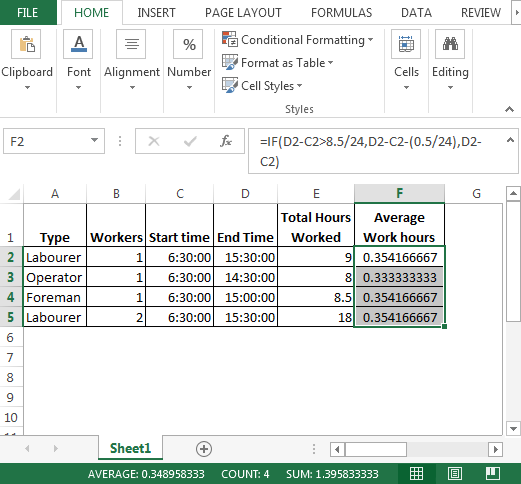
Task: Click the vertical scrollbar up arrow
Action: [x=513, y=193]
